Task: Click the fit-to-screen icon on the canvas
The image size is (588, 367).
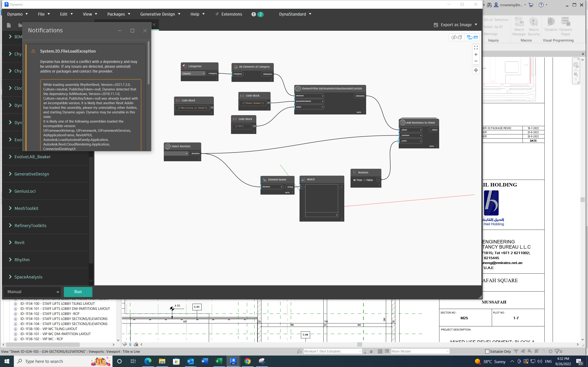Action: coord(475,47)
